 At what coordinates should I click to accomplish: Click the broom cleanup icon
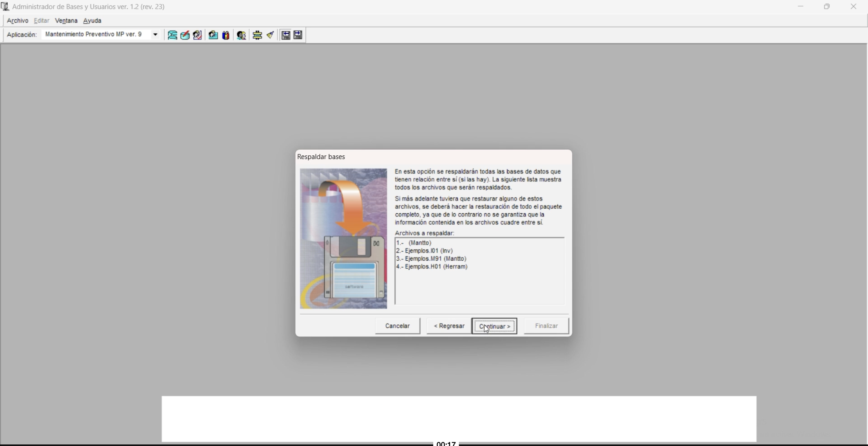[270, 35]
